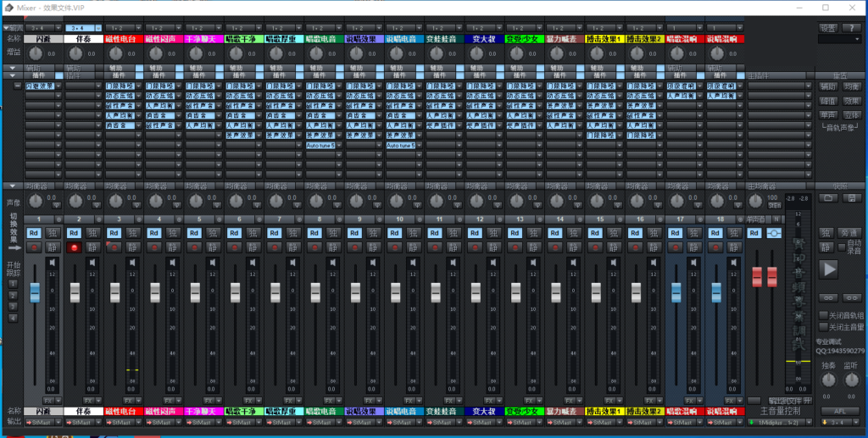
Task: Open the dropdown below the 设置 button
Action: [839, 39]
